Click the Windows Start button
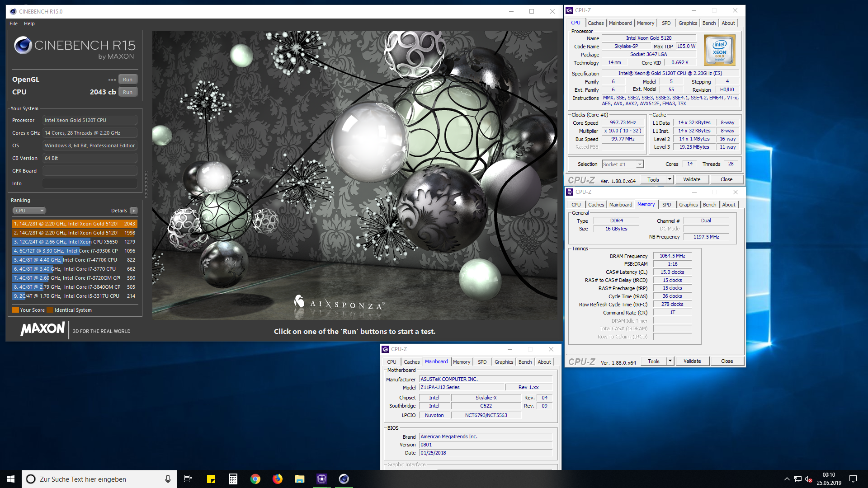The width and height of the screenshot is (868, 488). [x=11, y=479]
